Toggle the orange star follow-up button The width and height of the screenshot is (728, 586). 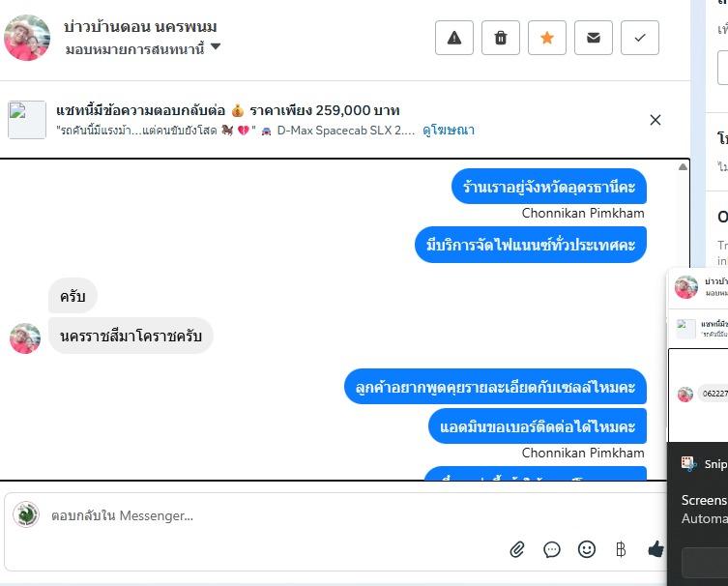point(547,38)
